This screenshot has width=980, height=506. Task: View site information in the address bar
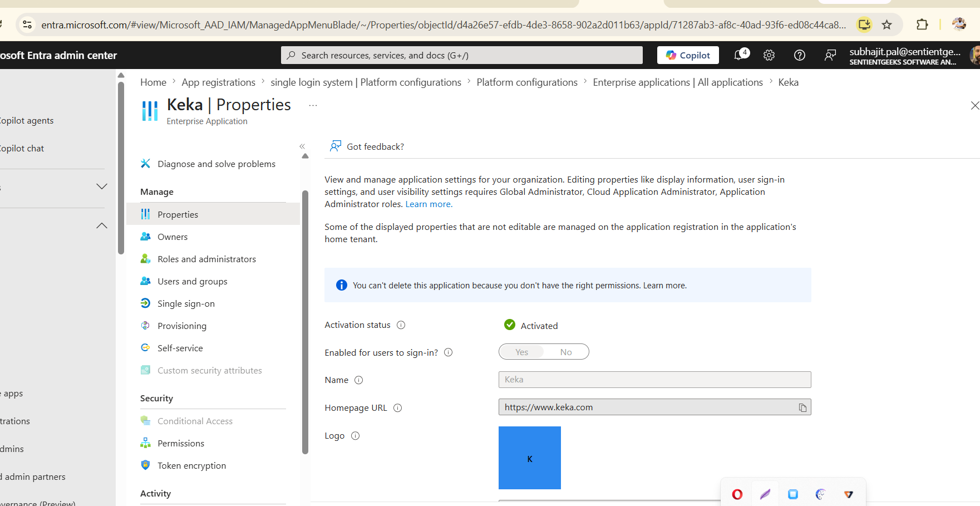[x=27, y=24]
